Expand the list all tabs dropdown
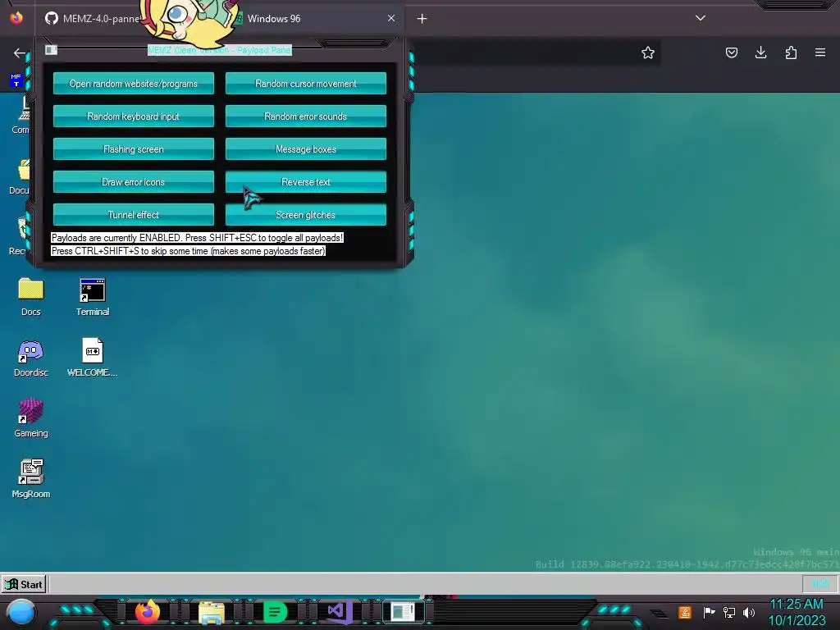Screen dimensions: 840x630 [x=701, y=18]
